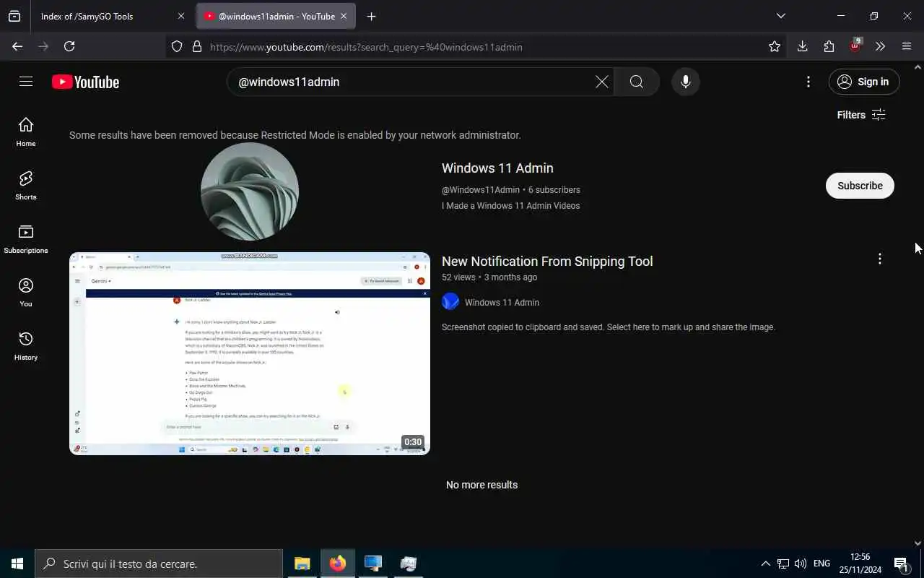Image resolution: width=924 pixels, height=578 pixels.
Task: Click 'I Made a Windows 11 Admin Videos' text
Action: coord(511,206)
